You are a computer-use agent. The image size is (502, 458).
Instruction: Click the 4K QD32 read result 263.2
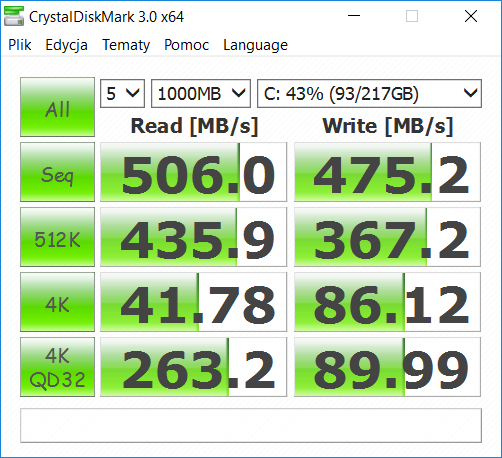click(x=193, y=367)
